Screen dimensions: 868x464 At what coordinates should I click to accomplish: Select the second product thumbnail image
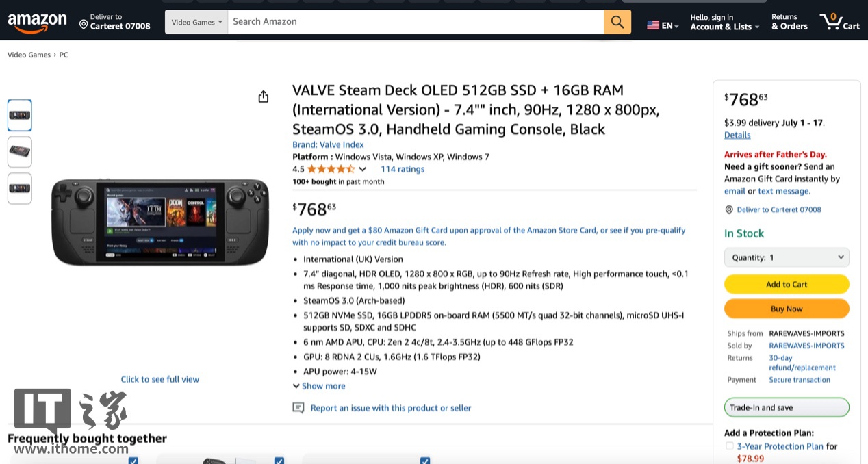tap(20, 151)
